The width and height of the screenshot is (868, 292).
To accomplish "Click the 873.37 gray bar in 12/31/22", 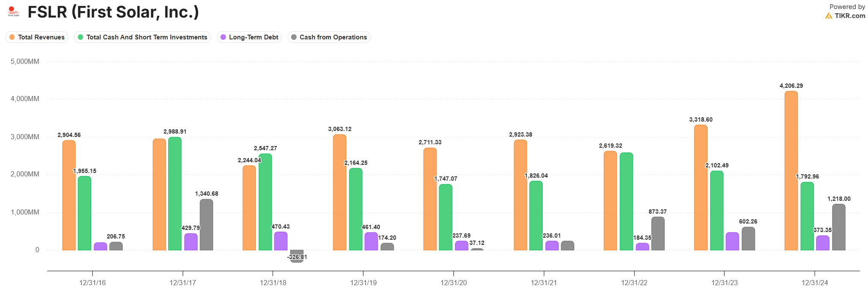I will (658, 234).
